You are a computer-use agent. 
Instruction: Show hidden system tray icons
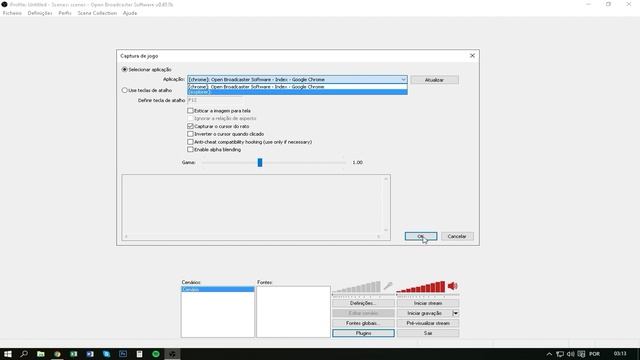(549, 354)
